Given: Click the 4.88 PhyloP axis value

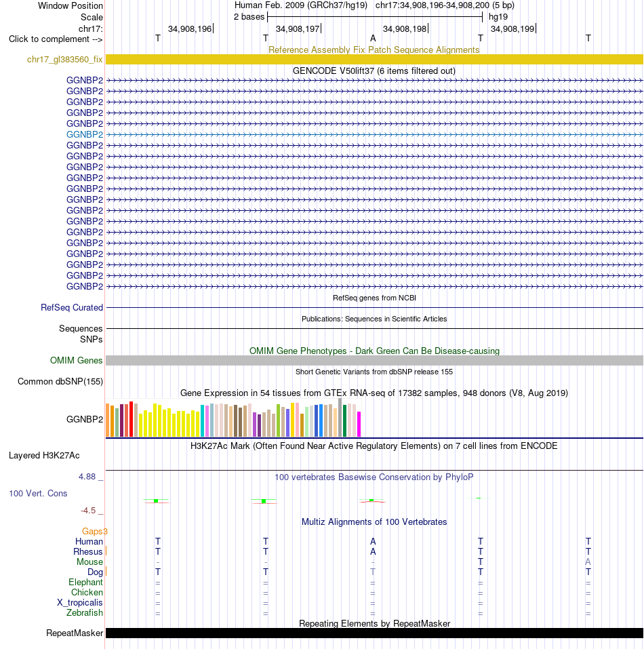Looking at the screenshot, I should point(87,477).
